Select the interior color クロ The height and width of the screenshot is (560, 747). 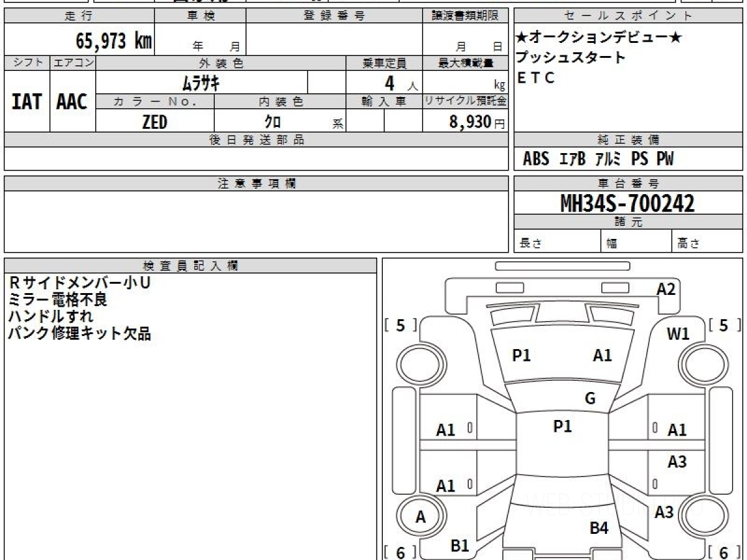tap(273, 121)
